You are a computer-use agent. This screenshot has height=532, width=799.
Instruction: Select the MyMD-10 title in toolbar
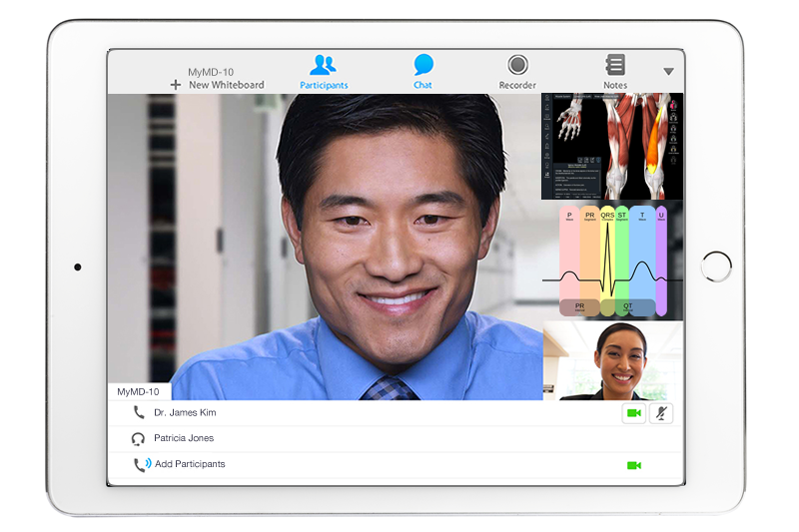(x=211, y=72)
